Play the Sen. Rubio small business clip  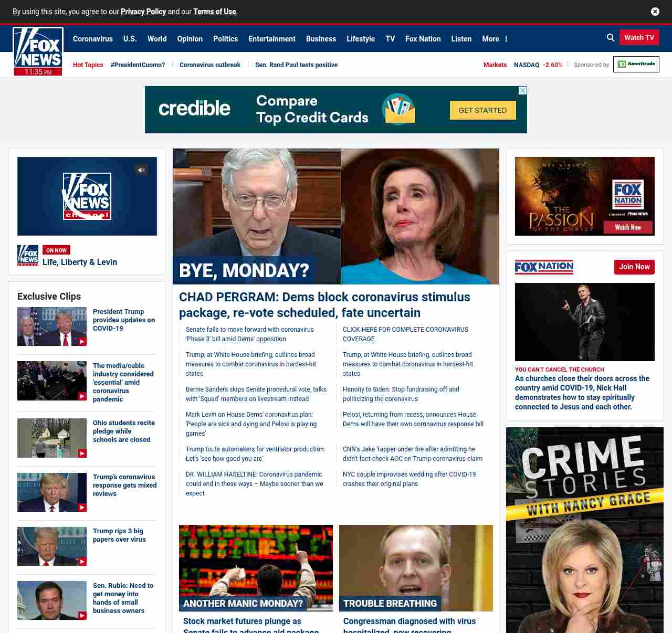52,600
